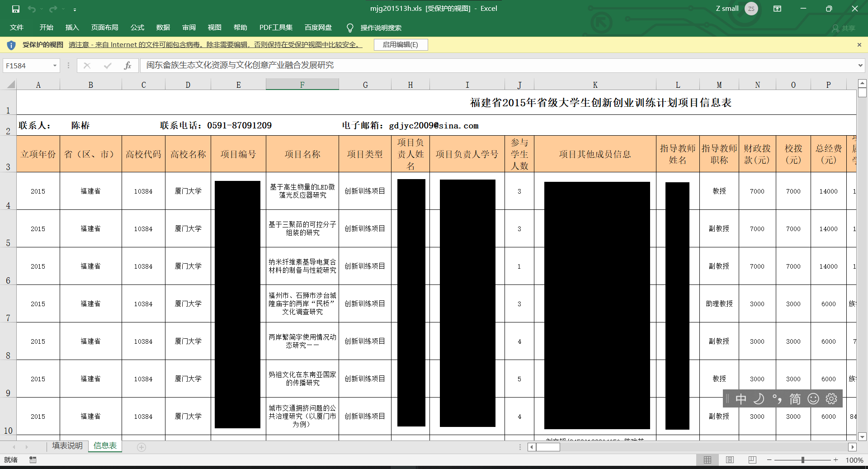Select row 7 header
Image resolution: width=868 pixels, height=469 pixels.
[8, 303]
